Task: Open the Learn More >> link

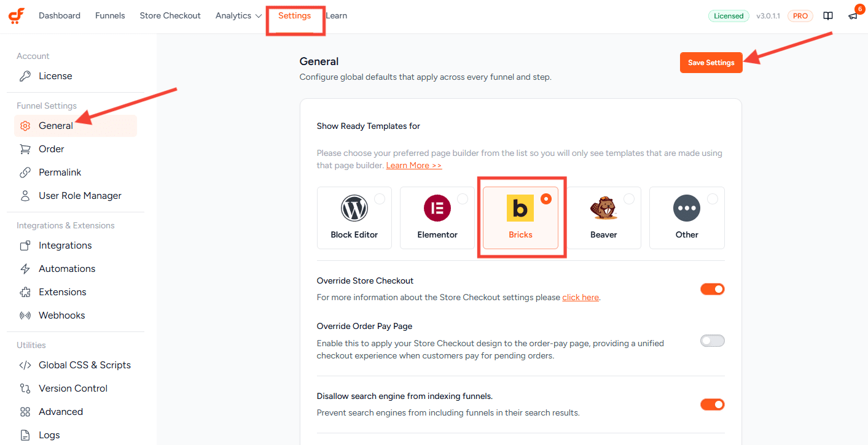Action: pos(414,166)
